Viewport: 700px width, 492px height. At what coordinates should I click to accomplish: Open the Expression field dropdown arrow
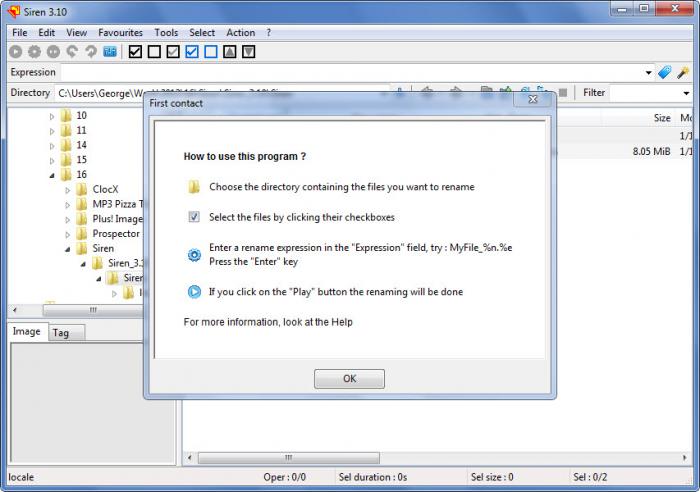pyautogui.click(x=648, y=73)
